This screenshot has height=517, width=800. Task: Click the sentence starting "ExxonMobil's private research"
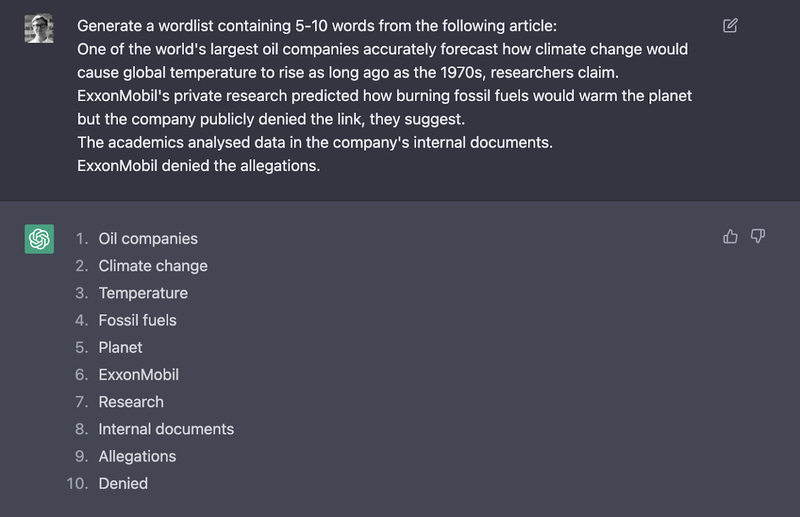pos(384,96)
